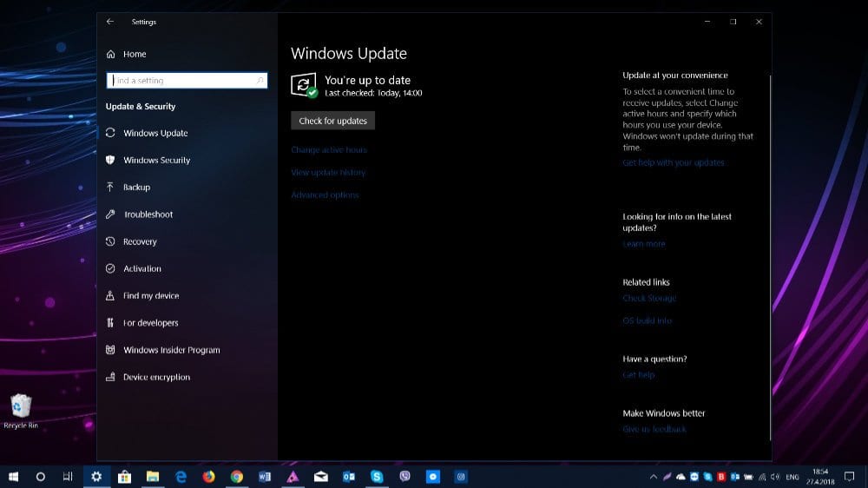Open last pinned taskbar app with @ icon
The image size is (868, 488).
[x=461, y=477]
